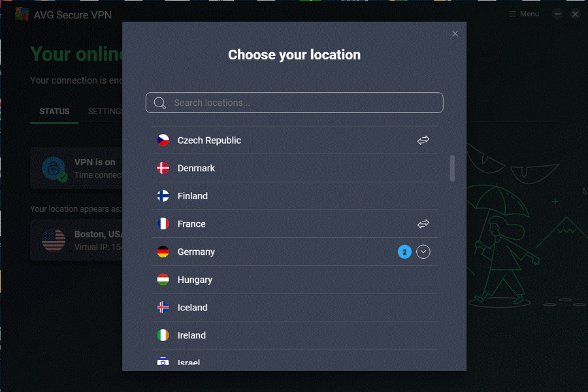Click the Germany flag icon

pyautogui.click(x=163, y=252)
